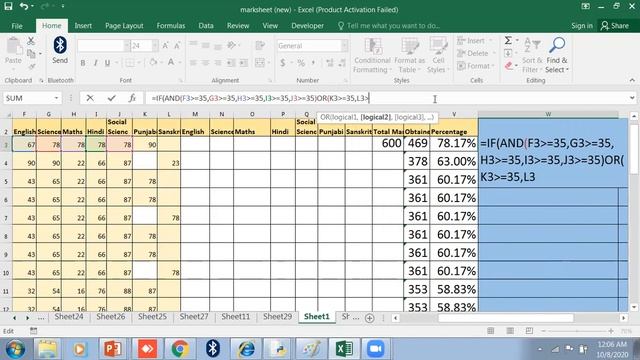Click inside the formula bar text
640x360 pixels.
coord(260,98)
